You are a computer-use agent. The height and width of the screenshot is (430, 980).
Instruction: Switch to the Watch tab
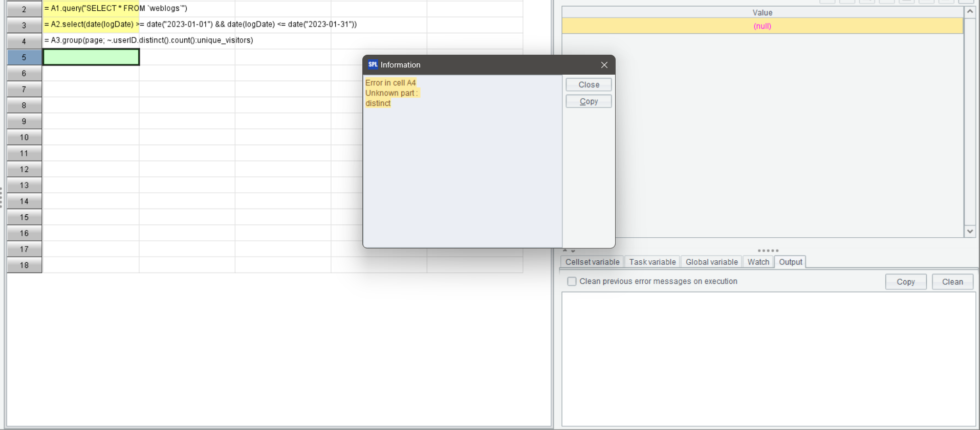coord(758,262)
